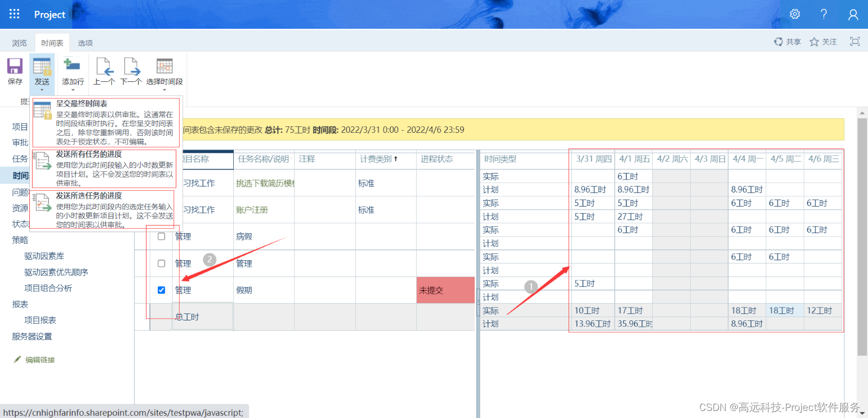Click the vertical scrollbar thumb
This screenshot has height=418, width=868.
862,237
